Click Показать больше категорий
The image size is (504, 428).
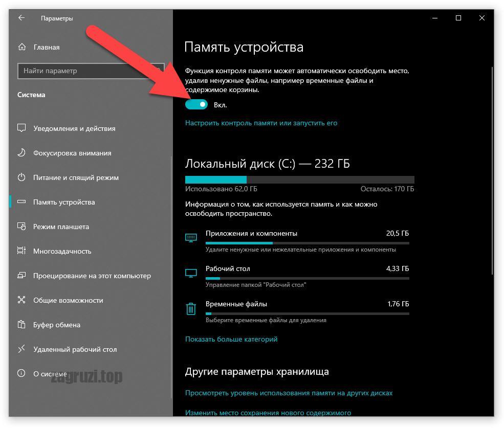coord(231,339)
